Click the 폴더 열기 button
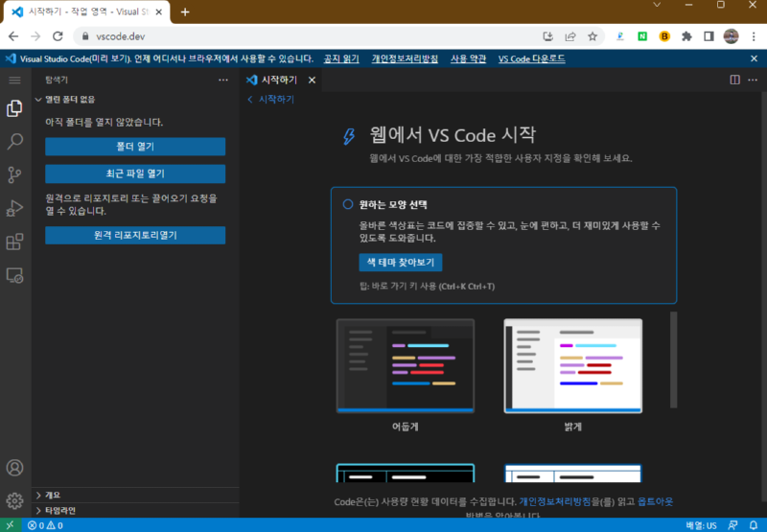The height and width of the screenshot is (532, 767). (135, 147)
